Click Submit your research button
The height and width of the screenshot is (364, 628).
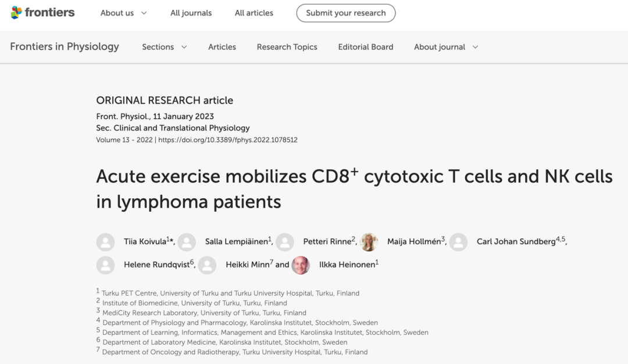[346, 13]
